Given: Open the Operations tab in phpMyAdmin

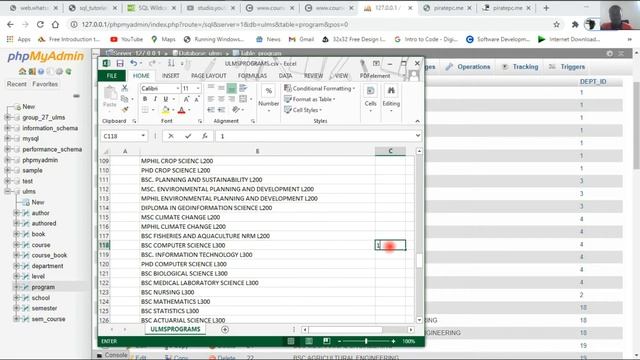Looking at the screenshot, I should click(468, 67).
